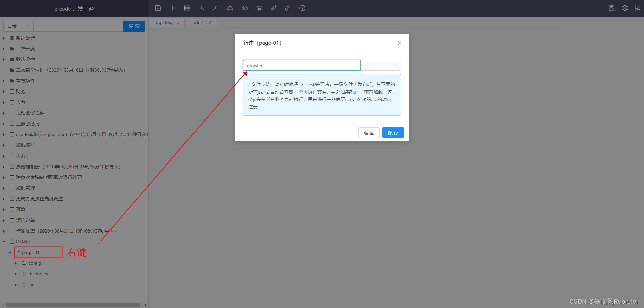Open the .js file extension dropdown
Image resolution: width=644 pixels, height=308 pixels.
click(381, 65)
